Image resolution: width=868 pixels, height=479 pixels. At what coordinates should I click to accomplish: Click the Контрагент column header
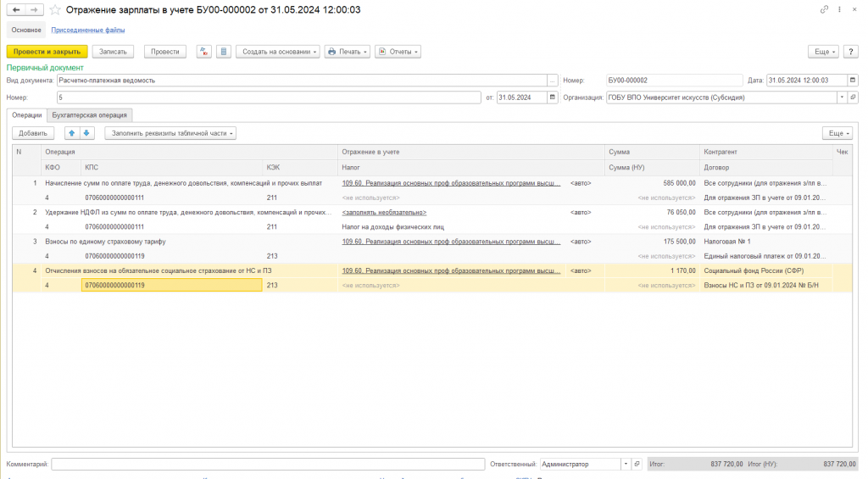click(766, 152)
